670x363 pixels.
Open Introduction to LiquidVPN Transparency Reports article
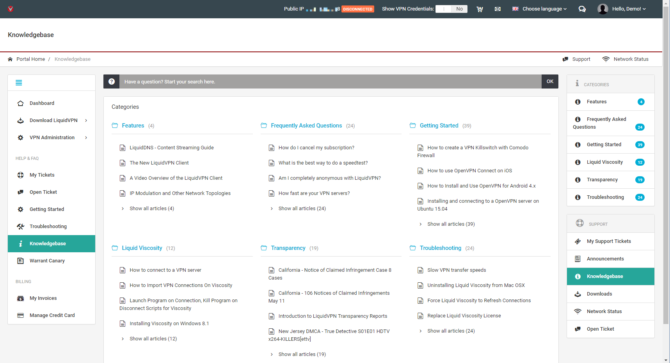(x=332, y=316)
